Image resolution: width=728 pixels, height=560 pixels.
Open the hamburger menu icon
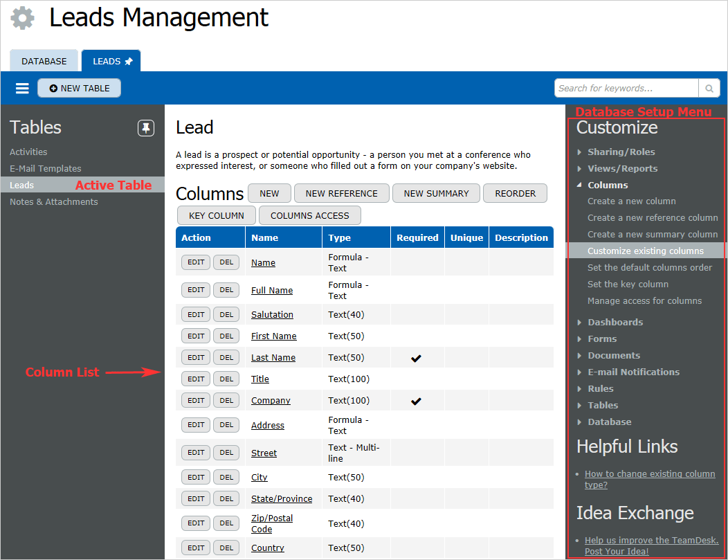22,88
